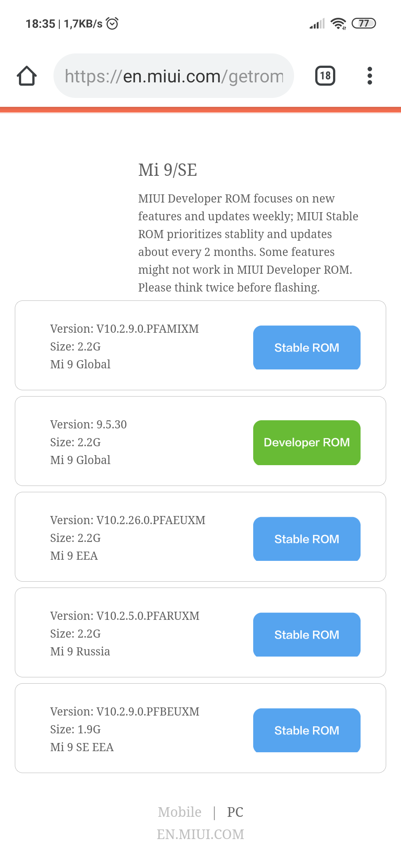Download Stable ROM for Mi 9 SE EEA
Viewport: 401px width, 868px height.
tap(307, 730)
